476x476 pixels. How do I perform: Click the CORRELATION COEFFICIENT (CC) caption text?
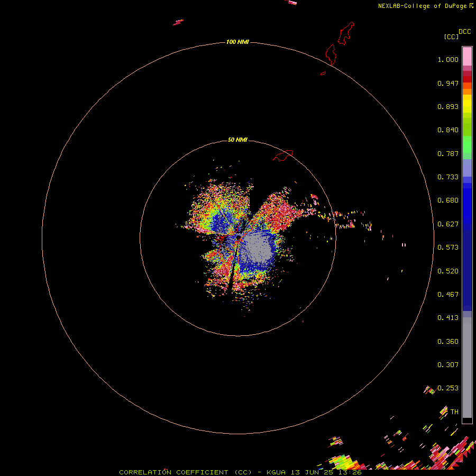click(185, 472)
